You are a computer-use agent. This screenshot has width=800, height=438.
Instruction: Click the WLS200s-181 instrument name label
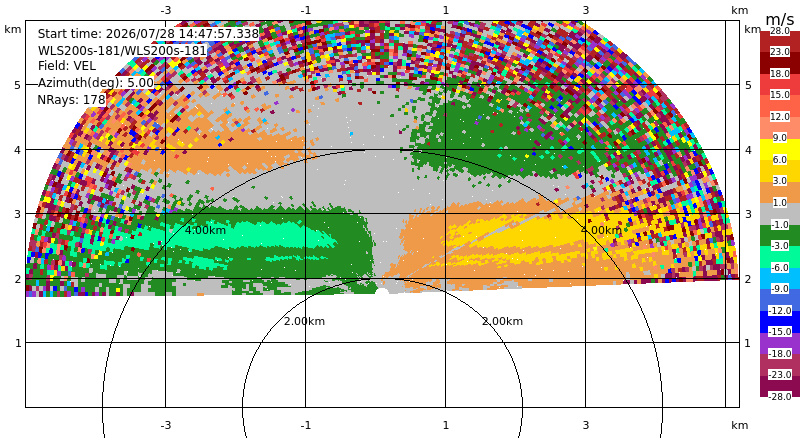click(x=122, y=51)
